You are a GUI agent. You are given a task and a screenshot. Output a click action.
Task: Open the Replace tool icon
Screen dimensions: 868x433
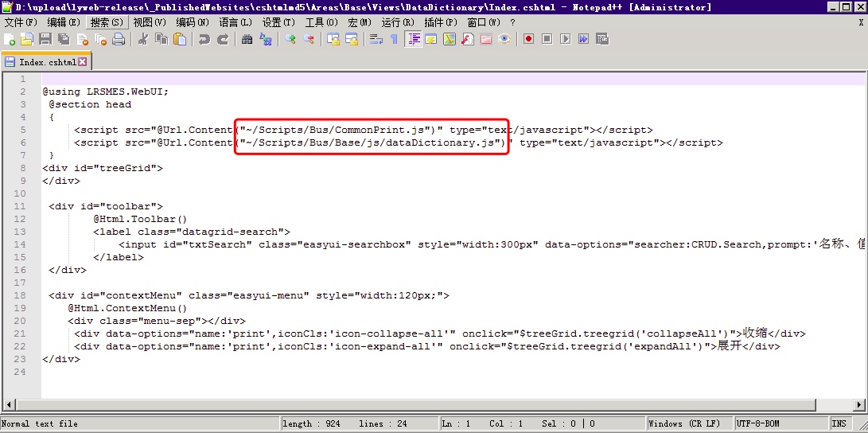[x=265, y=39]
